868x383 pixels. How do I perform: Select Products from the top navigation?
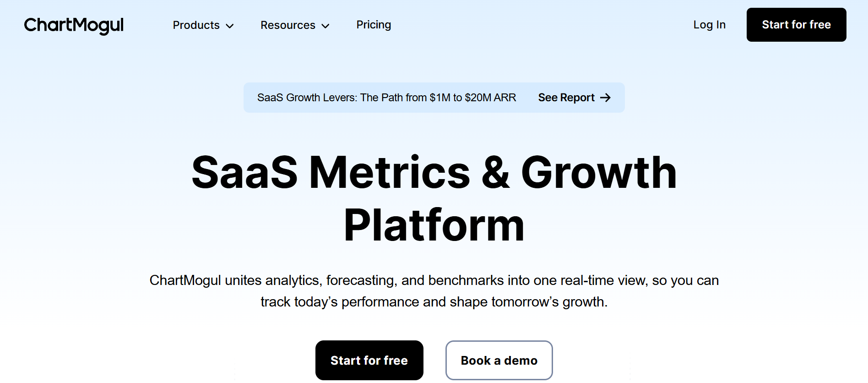click(196, 25)
